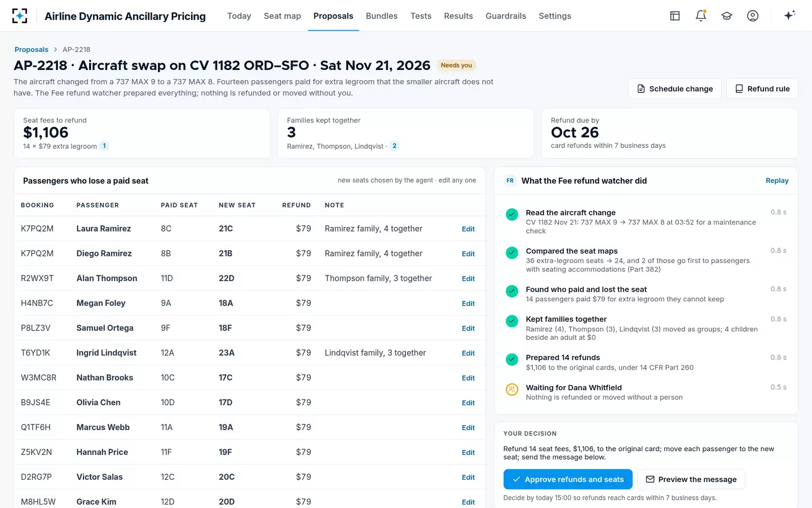
Task: Click footnote badge 2 on families card
Action: (395, 146)
